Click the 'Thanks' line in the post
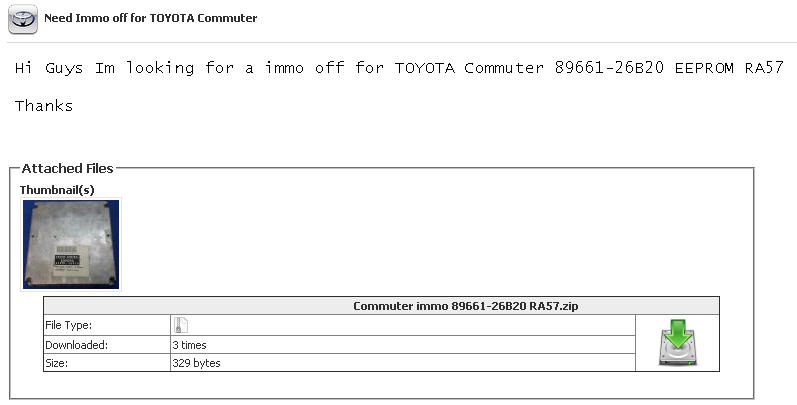Viewport: 797px width, 405px height. coord(44,105)
